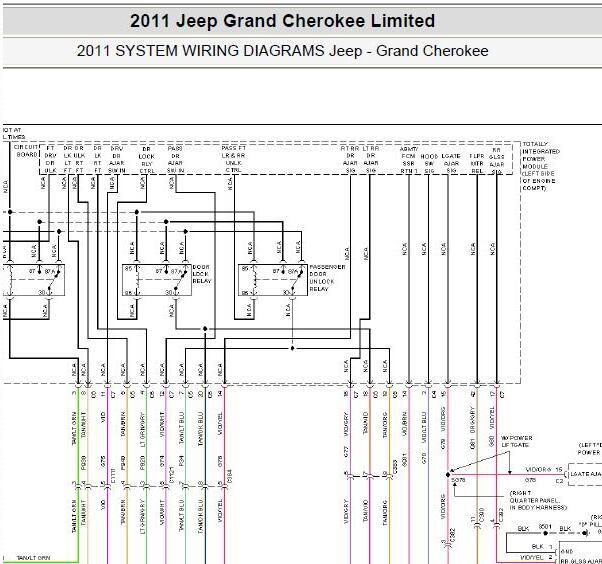Click the 'BLK 1' pin label beside GND

click(542, 546)
